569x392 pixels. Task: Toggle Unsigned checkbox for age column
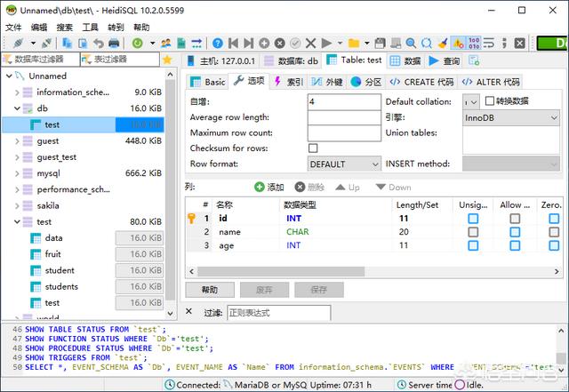(473, 245)
